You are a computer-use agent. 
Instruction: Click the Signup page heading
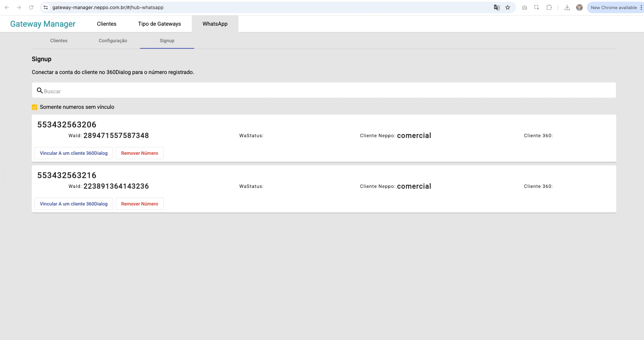tap(42, 59)
